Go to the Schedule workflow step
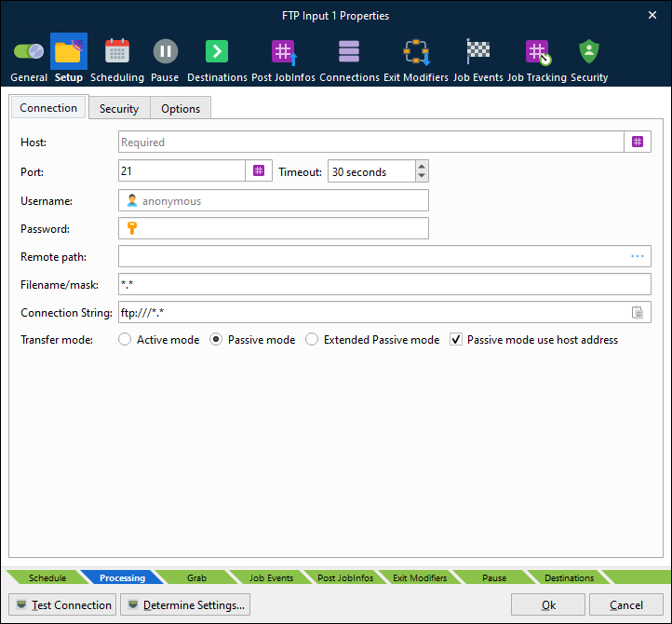 click(x=47, y=577)
